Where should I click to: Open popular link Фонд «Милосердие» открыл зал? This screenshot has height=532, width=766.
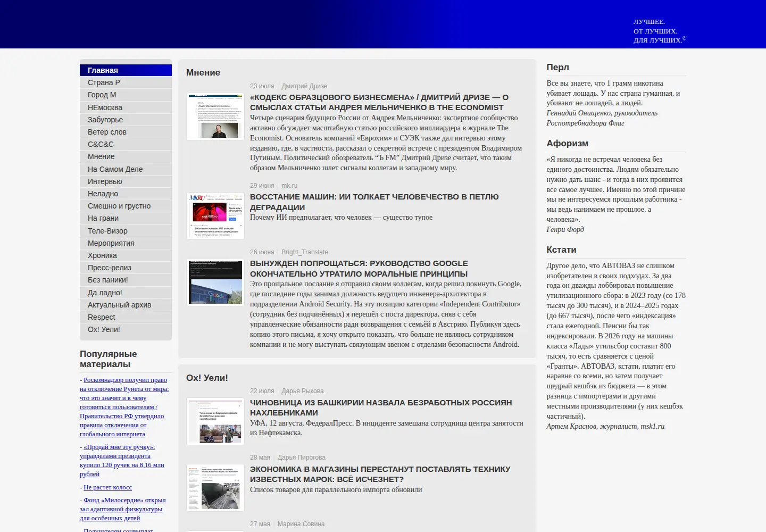[x=123, y=509]
